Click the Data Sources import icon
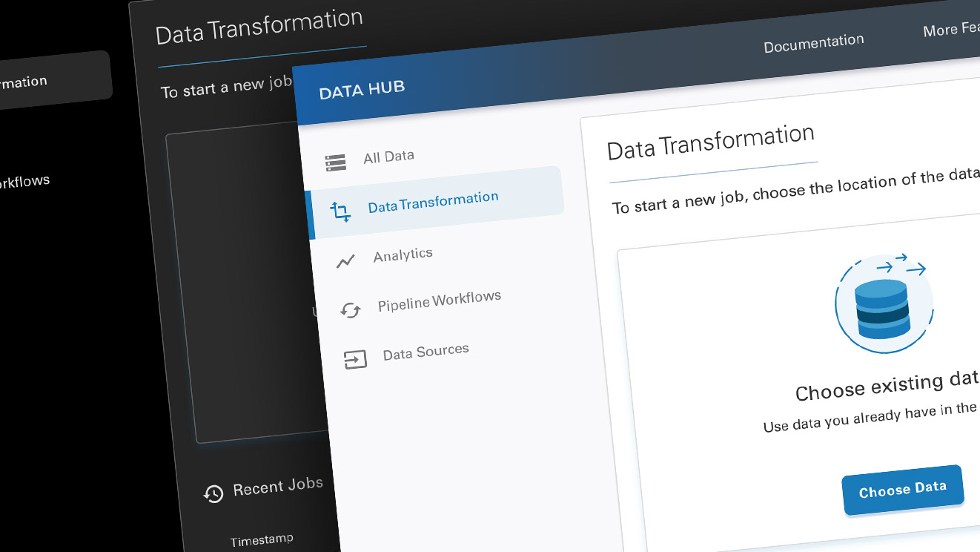The height and width of the screenshot is (552, 980). [355, 360]
